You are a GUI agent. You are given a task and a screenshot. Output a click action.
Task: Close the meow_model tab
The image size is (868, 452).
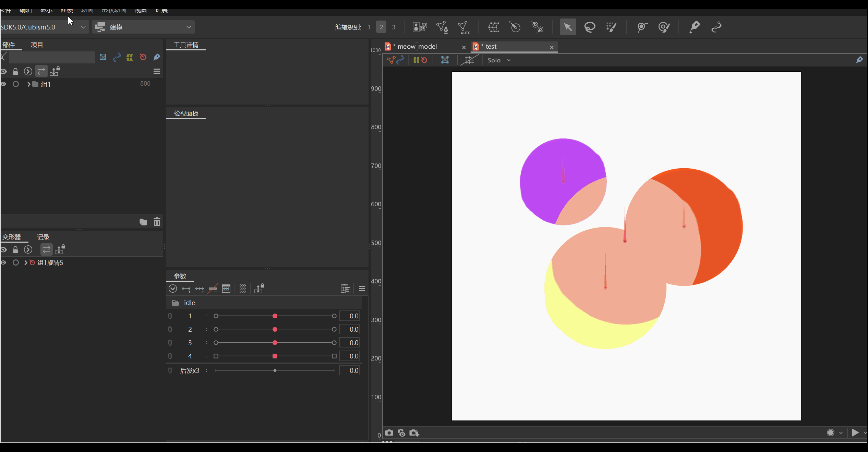click(464, 48)
